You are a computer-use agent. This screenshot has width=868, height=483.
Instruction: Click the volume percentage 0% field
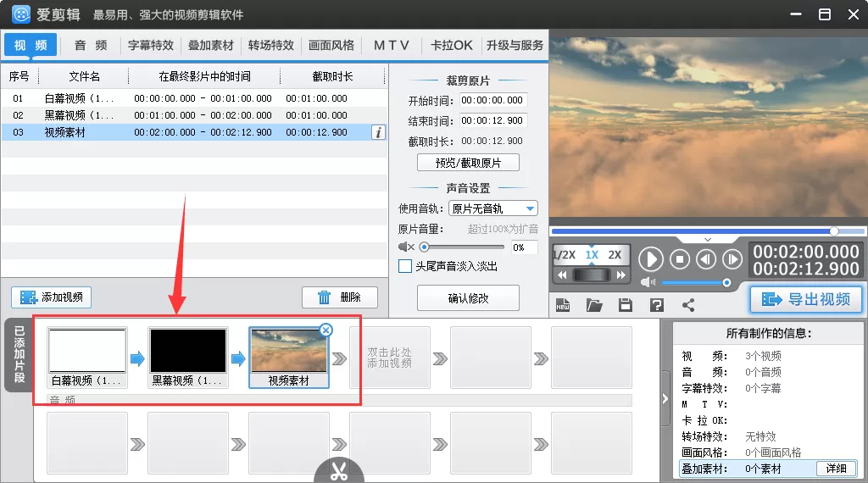[523, 247]
